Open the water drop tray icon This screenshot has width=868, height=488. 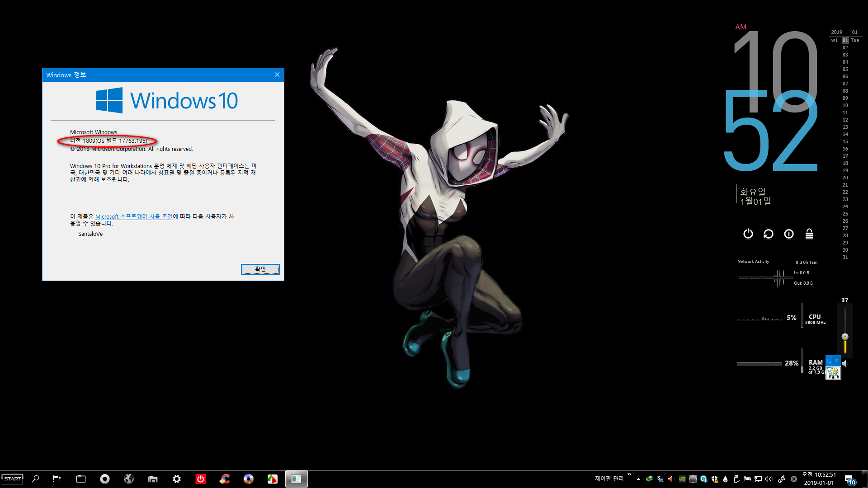[726, 479]
